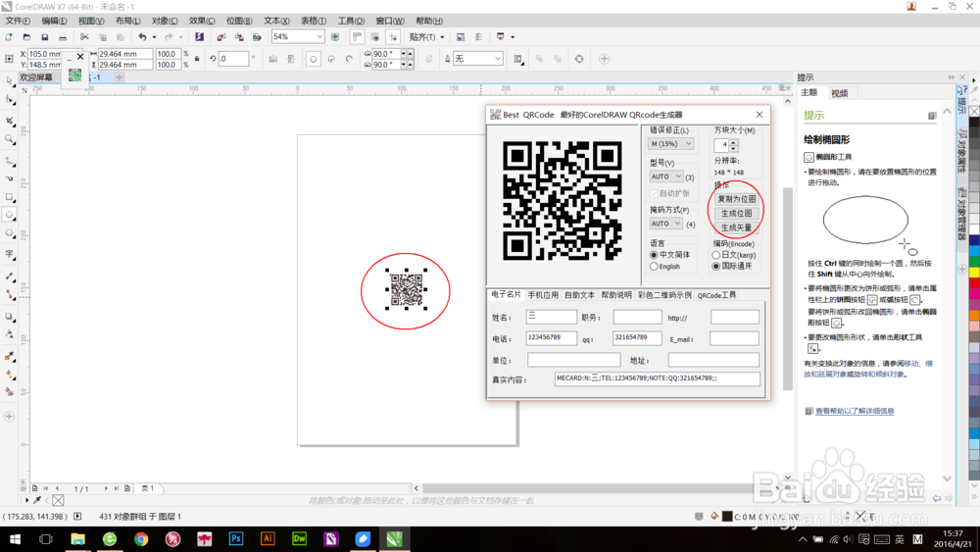Image resolution: width=980 pixels, height=552 pixels.
Task: Toggle Show Rulers button in toolbar
Action: coord(357,37)
